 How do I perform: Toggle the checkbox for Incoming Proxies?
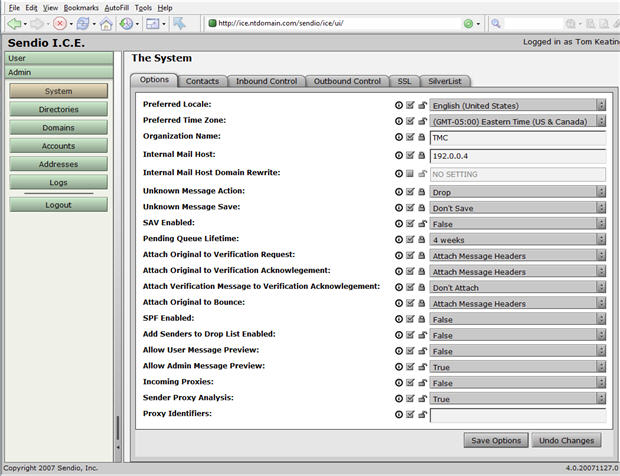(x=410, y=383)
